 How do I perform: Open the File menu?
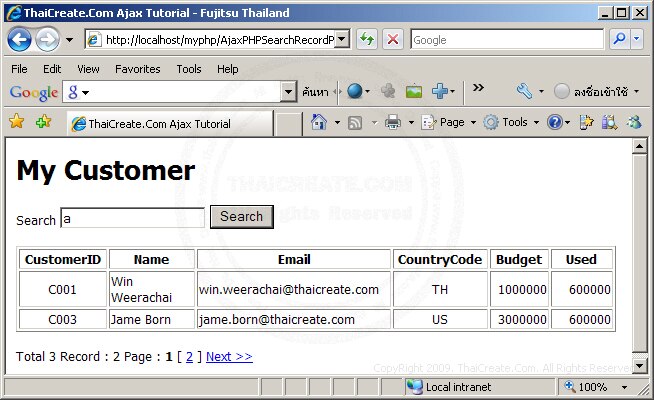19,69
